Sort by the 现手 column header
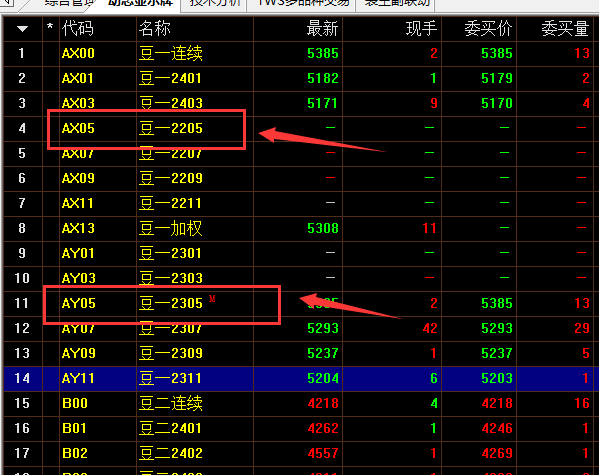 (x=421, y=29)
